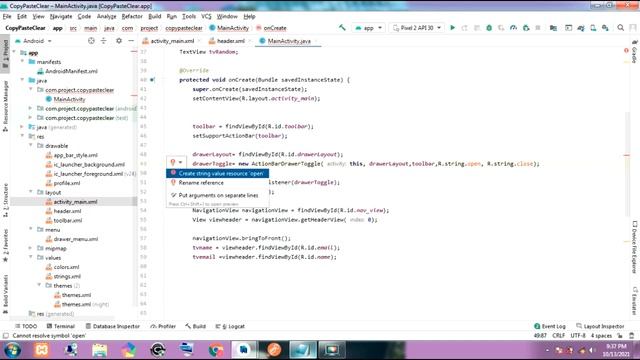This screenshot has width=640, height=360.
Task: Open the Database Inspector tool window
Action: click(113, 326)
